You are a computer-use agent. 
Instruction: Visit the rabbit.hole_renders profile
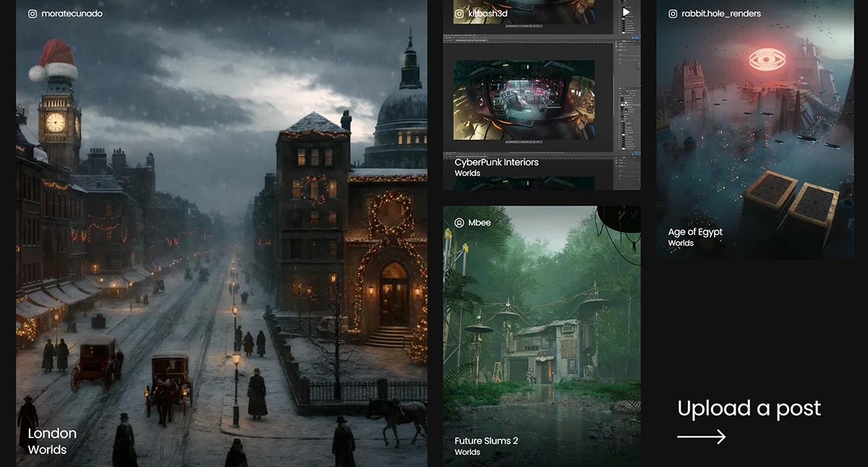[x=721, y=14]
